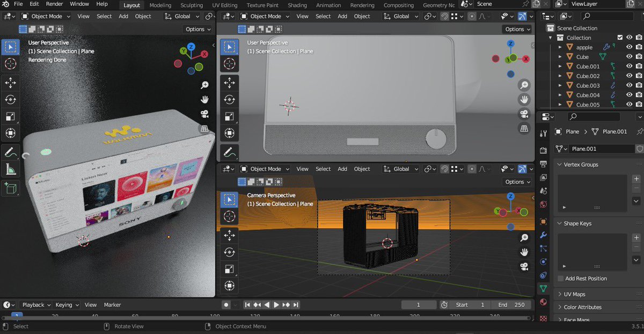Switch to the UV Editing workspace tab
Screen dimensions: 644x334
click(225, 5)
